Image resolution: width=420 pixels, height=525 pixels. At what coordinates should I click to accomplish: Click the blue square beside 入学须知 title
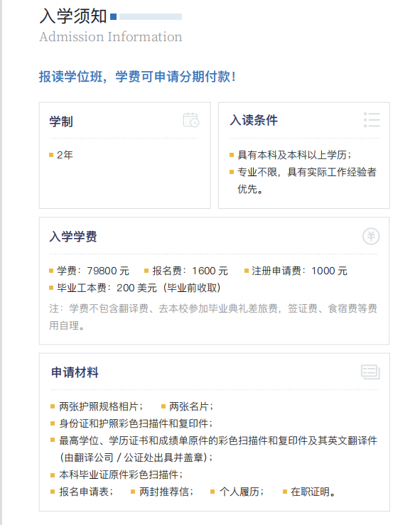click(x=113, y=16)
